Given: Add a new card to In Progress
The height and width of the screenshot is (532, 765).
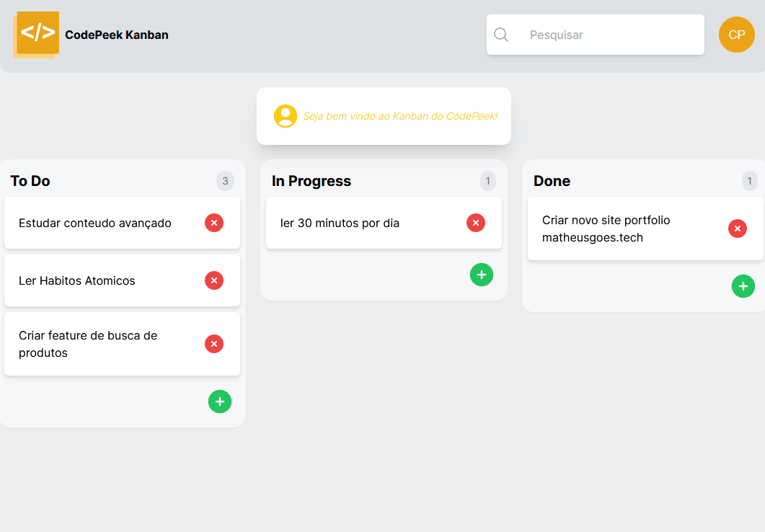Looking at the screenshot, I should pos(482,275).
